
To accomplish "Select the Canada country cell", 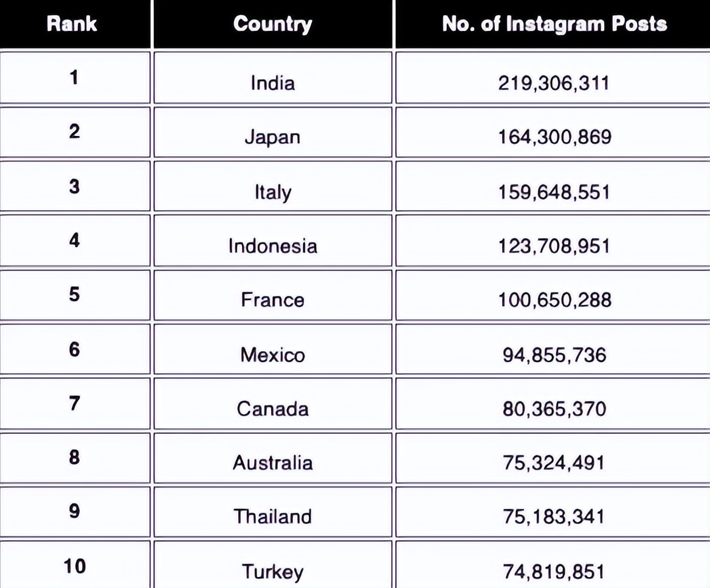I will point(272,403).
